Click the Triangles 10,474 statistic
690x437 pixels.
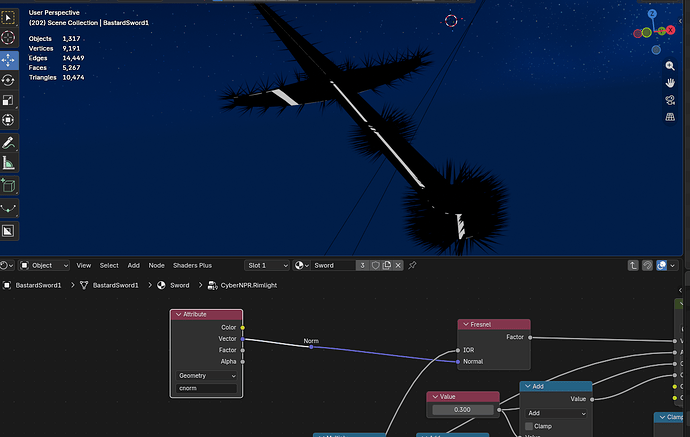pos(56,77)
